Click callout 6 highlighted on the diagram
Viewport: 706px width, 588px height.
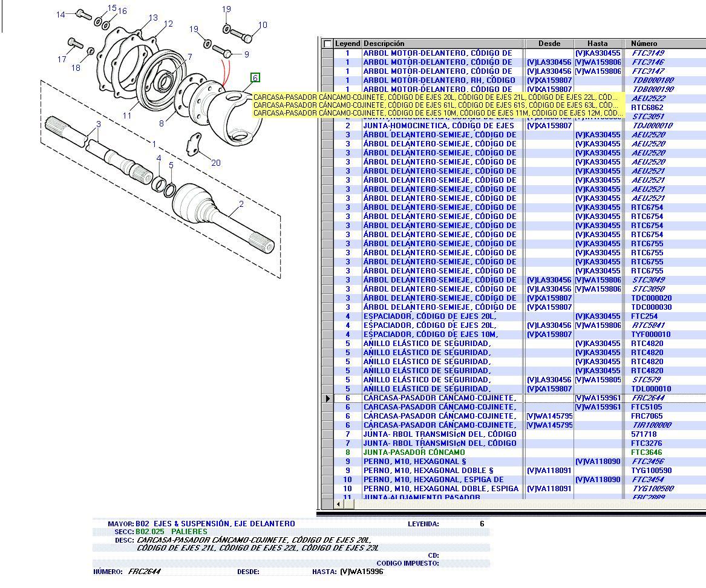255,77
